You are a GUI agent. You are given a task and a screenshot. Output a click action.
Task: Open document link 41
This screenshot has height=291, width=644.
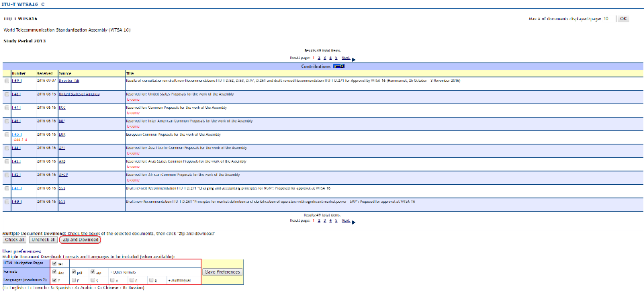[16, 188]
